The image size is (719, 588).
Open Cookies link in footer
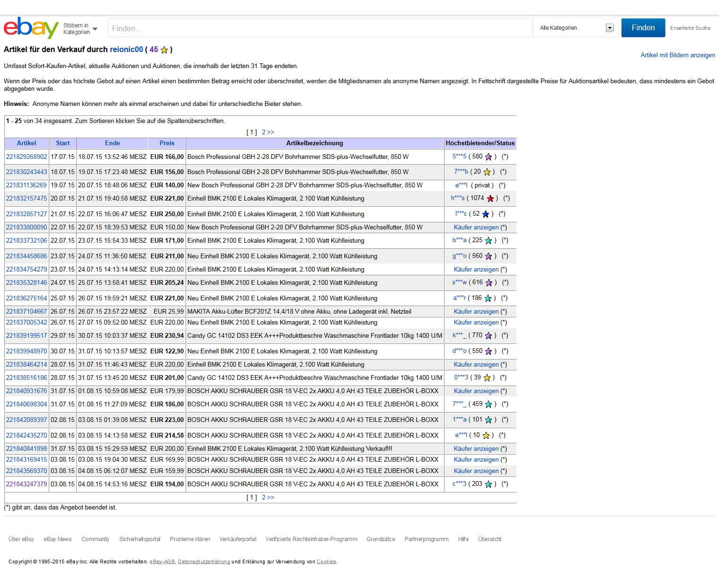[326, 562]
